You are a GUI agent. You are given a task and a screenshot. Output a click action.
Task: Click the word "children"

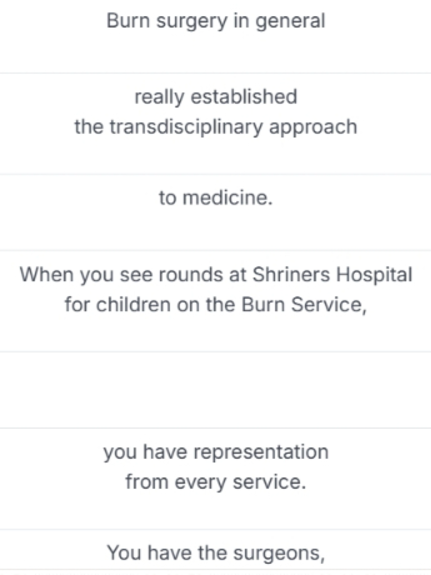(x=133, y=305)
